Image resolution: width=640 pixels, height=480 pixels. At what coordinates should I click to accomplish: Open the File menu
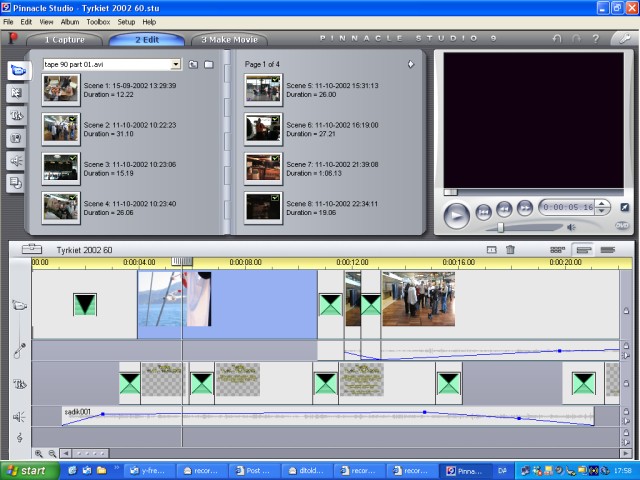8,22
